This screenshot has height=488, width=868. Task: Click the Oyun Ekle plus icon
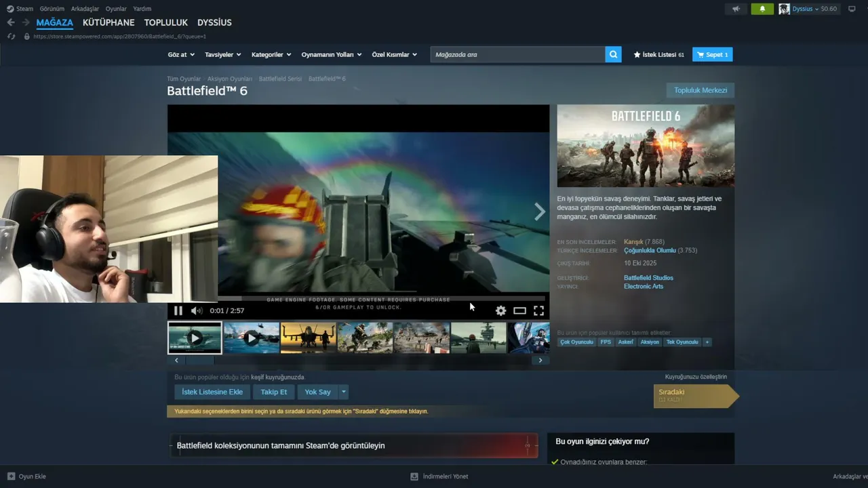click(11, 476)
